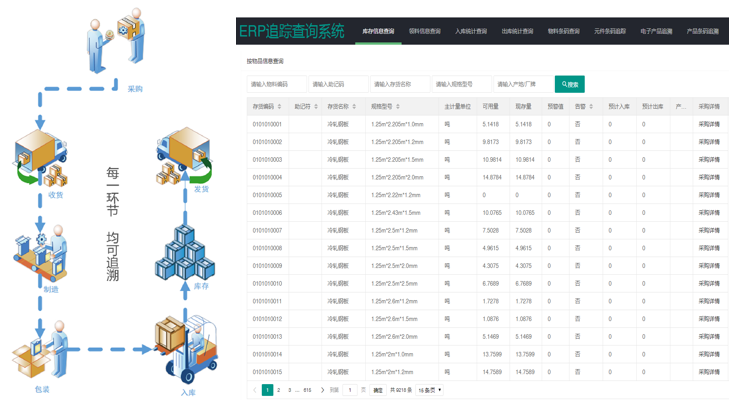Open the 15 条/页 page size dropdown
Viewport: 736px width, 404px height.
pyautogui.click(x=430, y=390)
